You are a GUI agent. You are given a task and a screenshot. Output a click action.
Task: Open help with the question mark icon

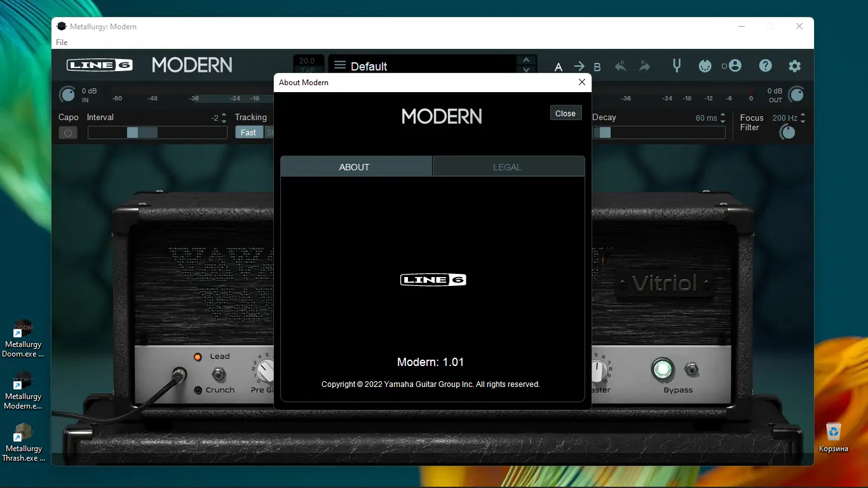[766, 65]
